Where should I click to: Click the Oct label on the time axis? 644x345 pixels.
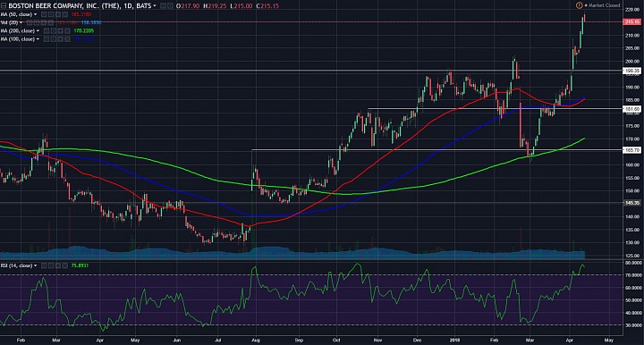336,340
